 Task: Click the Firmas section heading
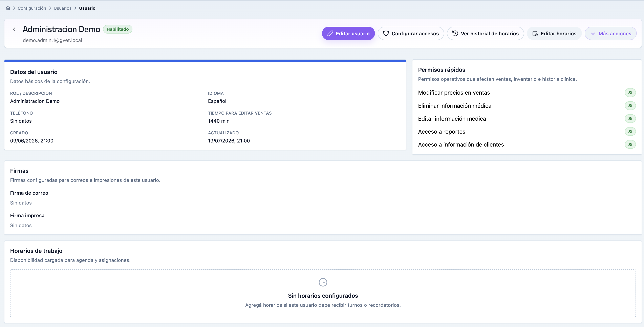[x=19, y=171]
